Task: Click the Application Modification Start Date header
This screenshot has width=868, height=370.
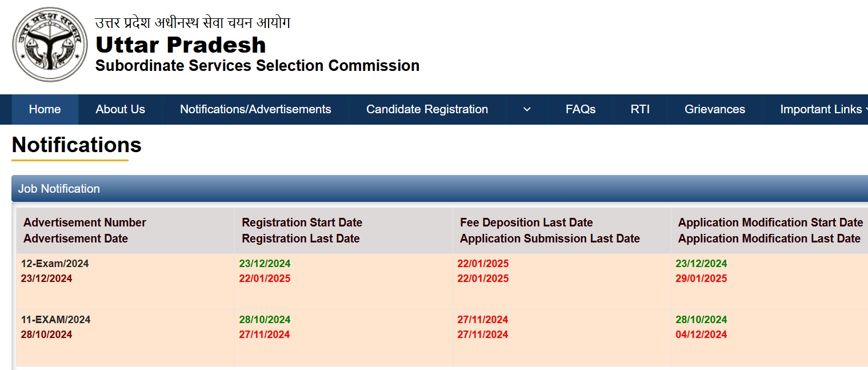Action: click(x=770, y=222)
